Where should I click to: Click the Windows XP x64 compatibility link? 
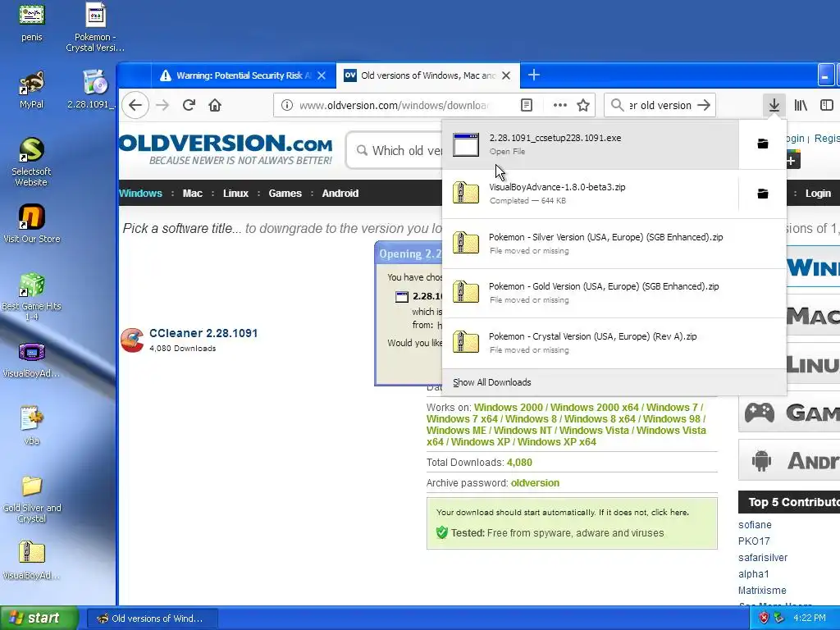tap(557, 442)
